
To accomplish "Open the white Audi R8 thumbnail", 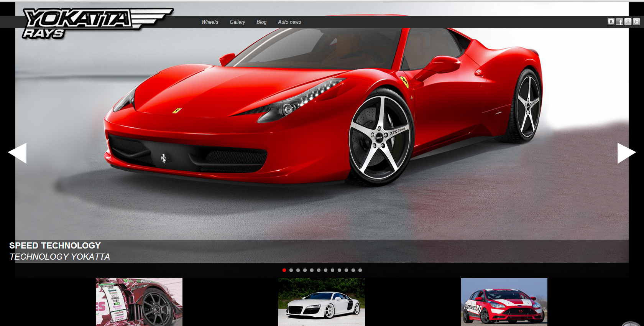I will (x=322, y=302).
